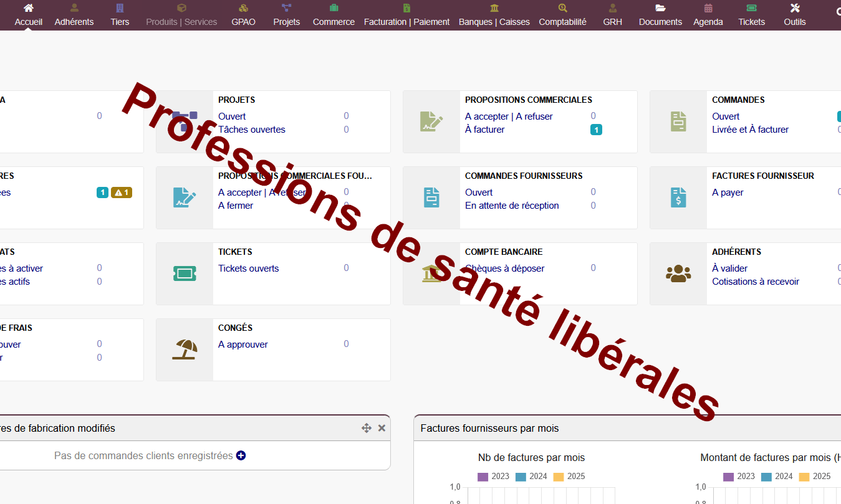The height and width of the screenshot is (504, 841).
Task: Open the Agenda menu
Action: point(708,16)
